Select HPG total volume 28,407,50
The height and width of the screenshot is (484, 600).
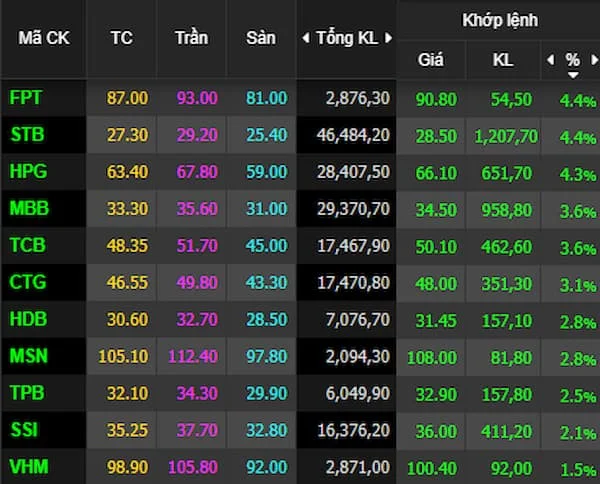pos(353,173)
